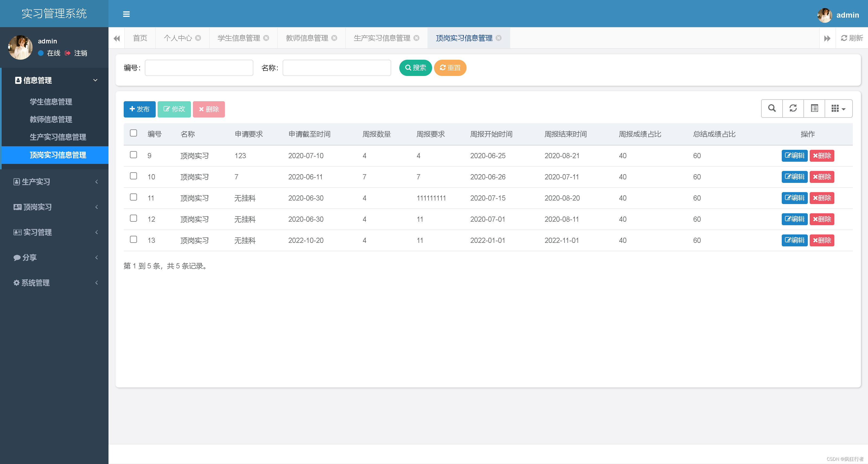Click 编辑 for row 11

[x=794, y=198]
